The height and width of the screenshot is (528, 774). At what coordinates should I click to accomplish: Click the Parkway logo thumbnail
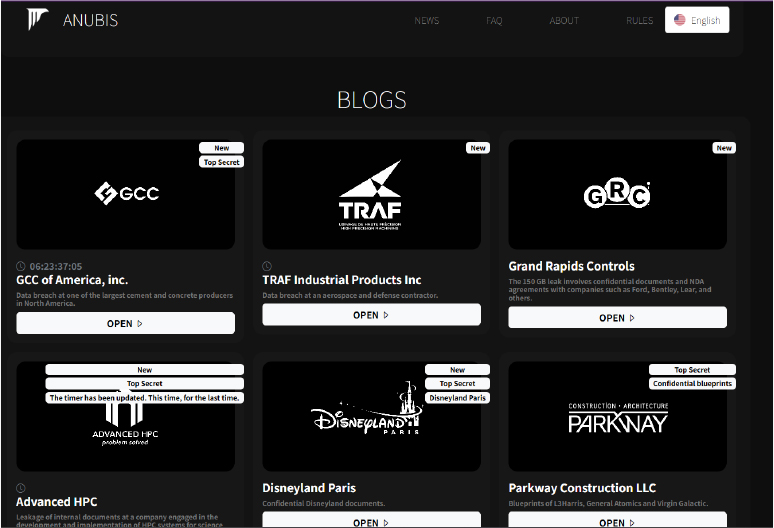pyautogui.click(x=618, y=416)
